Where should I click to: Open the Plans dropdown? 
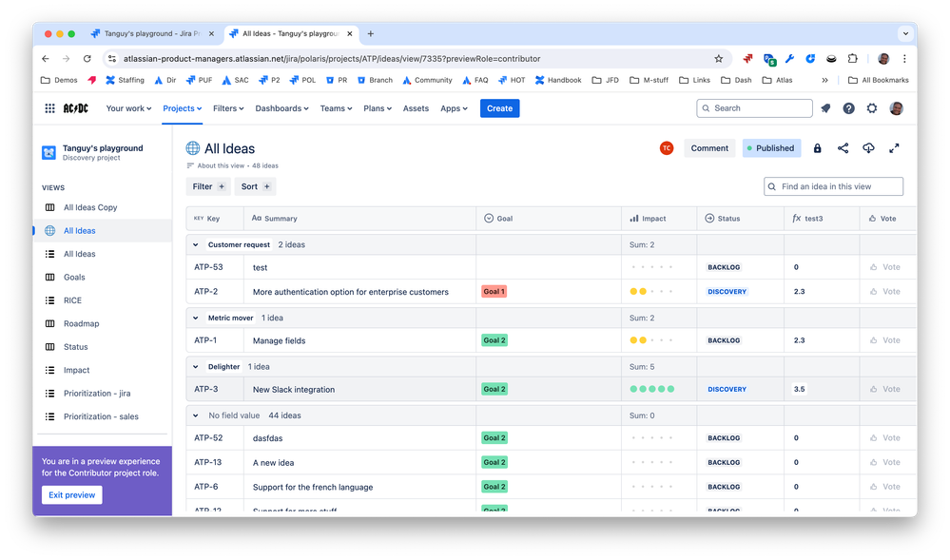click(x=378, y=108)
